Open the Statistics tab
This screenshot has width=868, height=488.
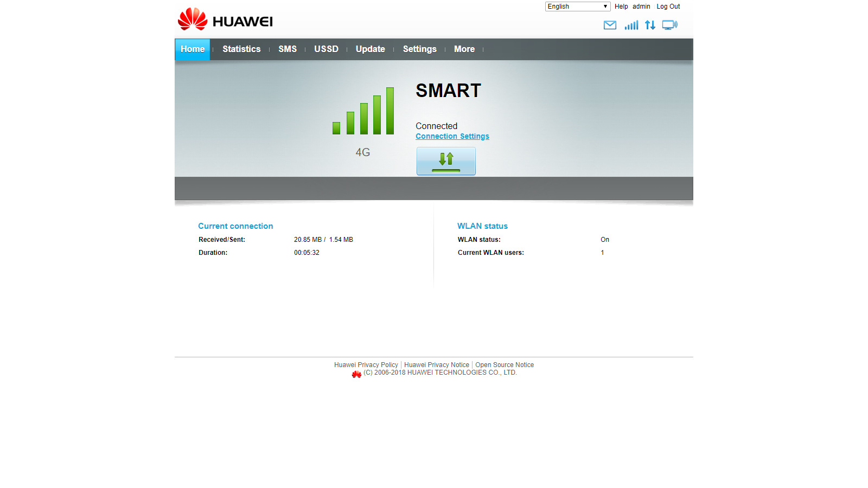pyautogui.click(x=241, y=49)
